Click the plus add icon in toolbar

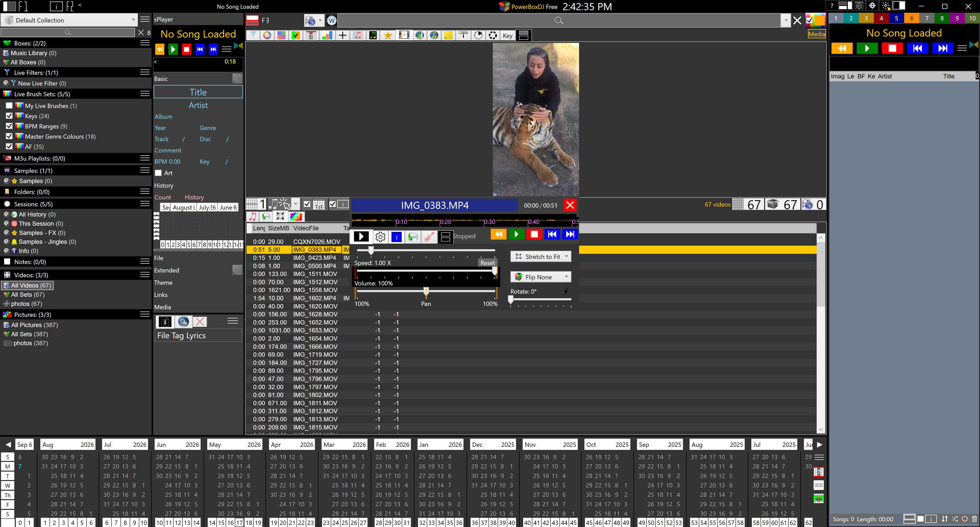click(x=342, y=35)
